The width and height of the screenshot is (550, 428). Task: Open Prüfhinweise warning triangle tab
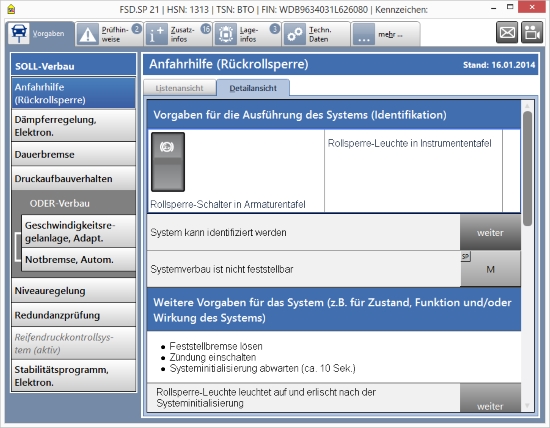pyautogui.click(x=109, y=34)
